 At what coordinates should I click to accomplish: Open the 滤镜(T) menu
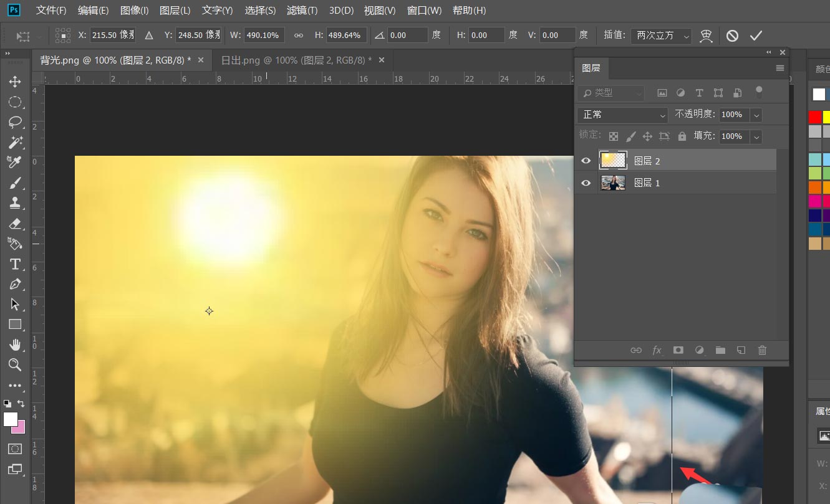pyautogui.click(x=302, y=11)
